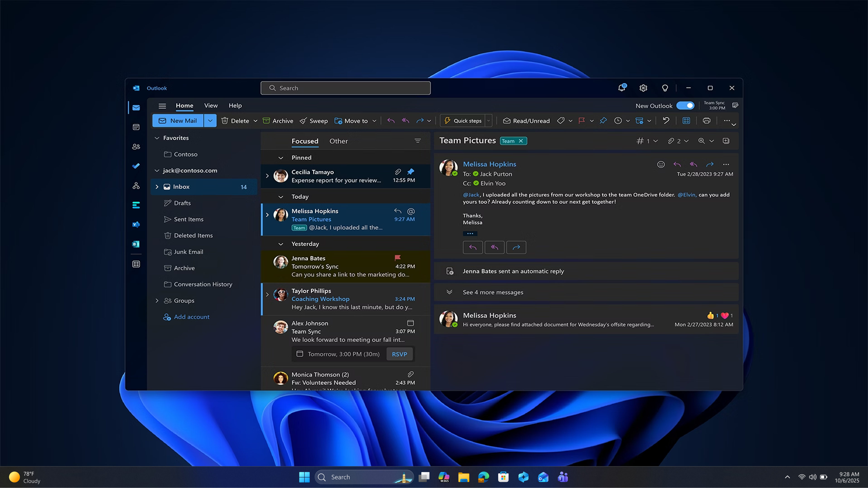868x488 pixels.
Task: Open People view in the app sidebar
Action: point(136,146)
